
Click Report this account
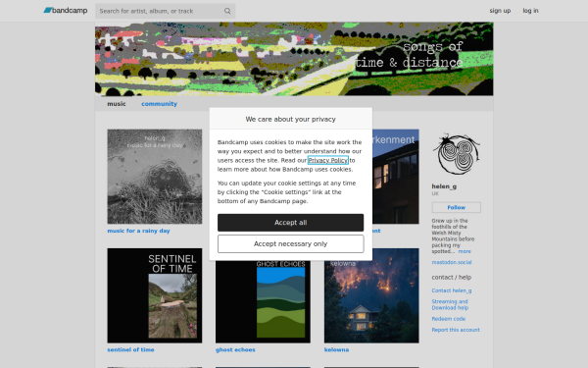(x=456, y=330)
